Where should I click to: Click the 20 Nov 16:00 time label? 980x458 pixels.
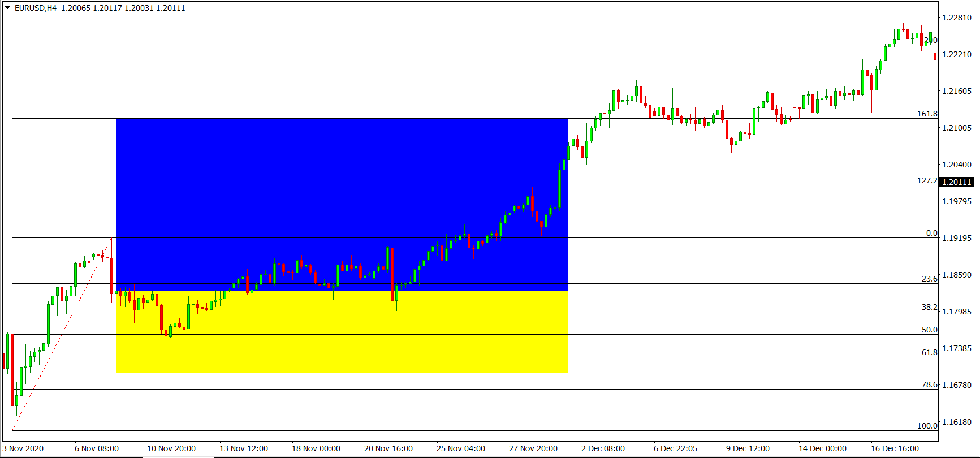tap(388, 448)
